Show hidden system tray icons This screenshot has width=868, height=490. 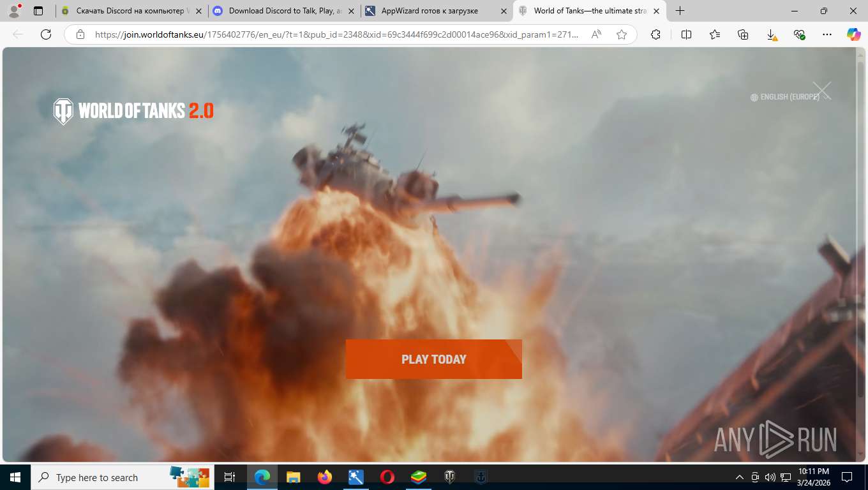pyautogui.click(x=740, y=477)
